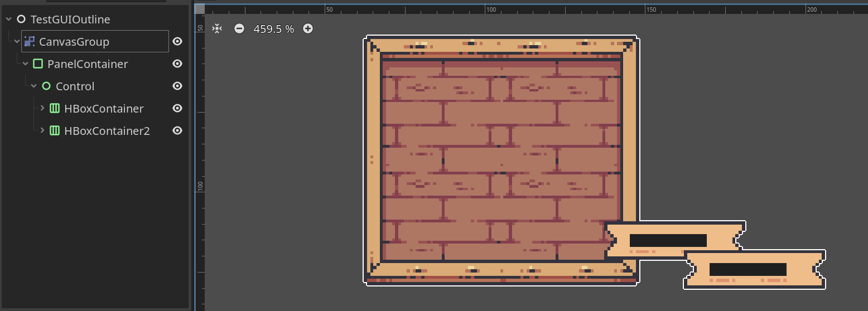
Task: Select the Control node label
Action: (75, 86)
